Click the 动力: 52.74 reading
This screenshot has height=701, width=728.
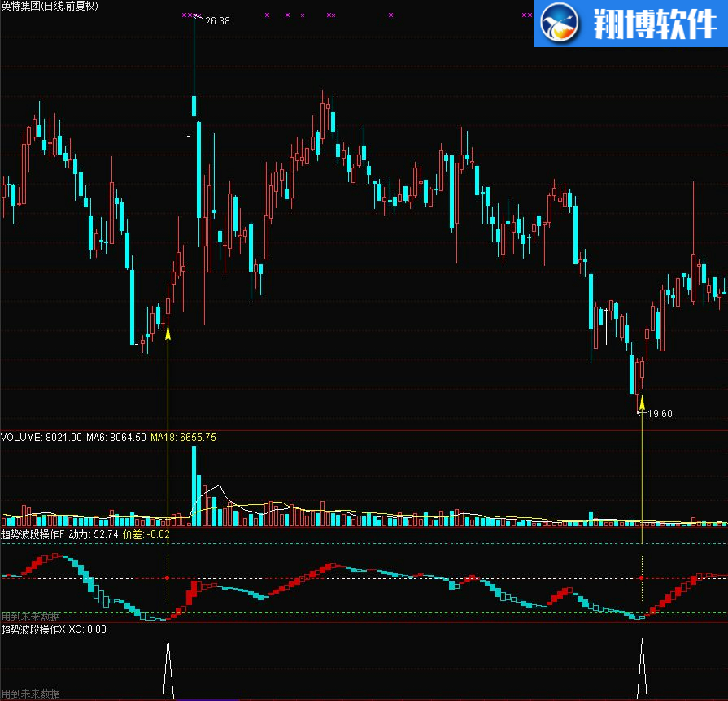tap(94, 534)
